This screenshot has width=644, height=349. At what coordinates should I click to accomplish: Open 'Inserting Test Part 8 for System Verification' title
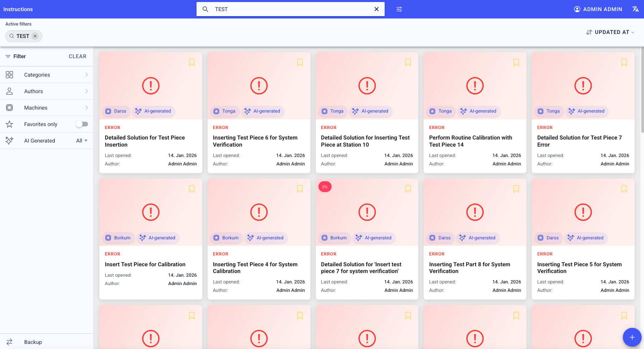tap(470, 268)
